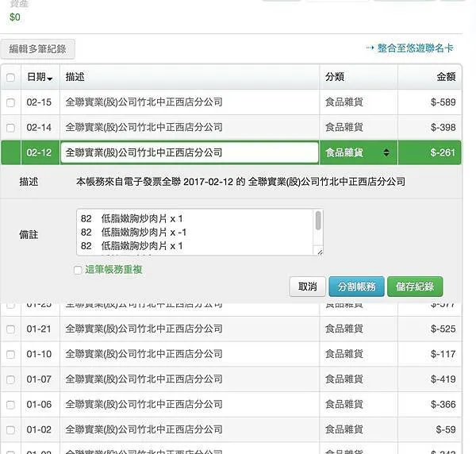Click the 取消 button
The width and height of the screenshot is (476, 454).
click(x=308, y=287)
